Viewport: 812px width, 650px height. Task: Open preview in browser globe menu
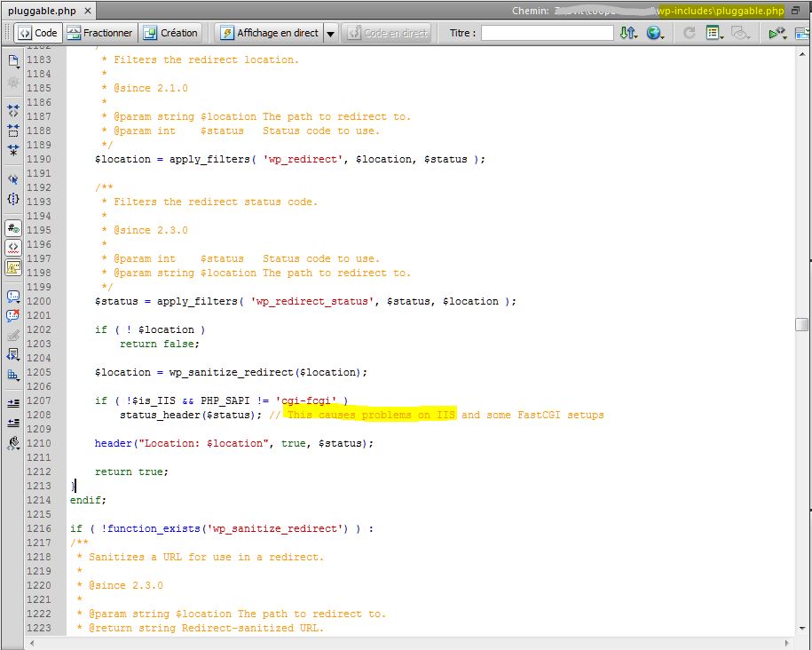(x=656, y=33)
